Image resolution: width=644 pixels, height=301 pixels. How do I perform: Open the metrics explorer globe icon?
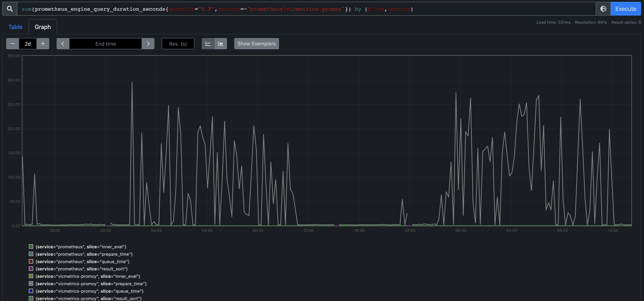pyautogui.click(x=603, y=9)
